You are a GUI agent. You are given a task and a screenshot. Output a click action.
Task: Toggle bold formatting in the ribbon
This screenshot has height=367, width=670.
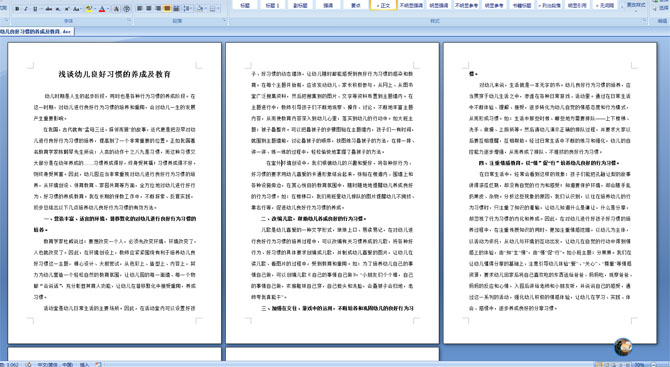coord(17,9)
